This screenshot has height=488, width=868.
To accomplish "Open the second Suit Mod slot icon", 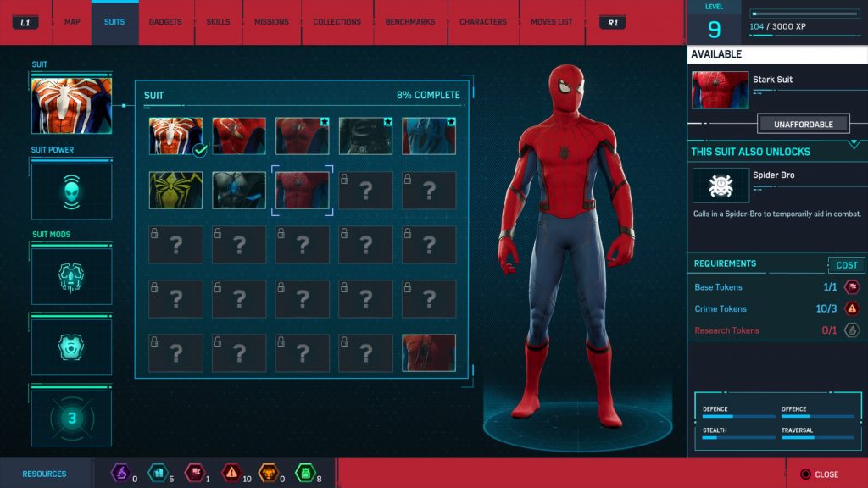I will [x=71, y=347].
